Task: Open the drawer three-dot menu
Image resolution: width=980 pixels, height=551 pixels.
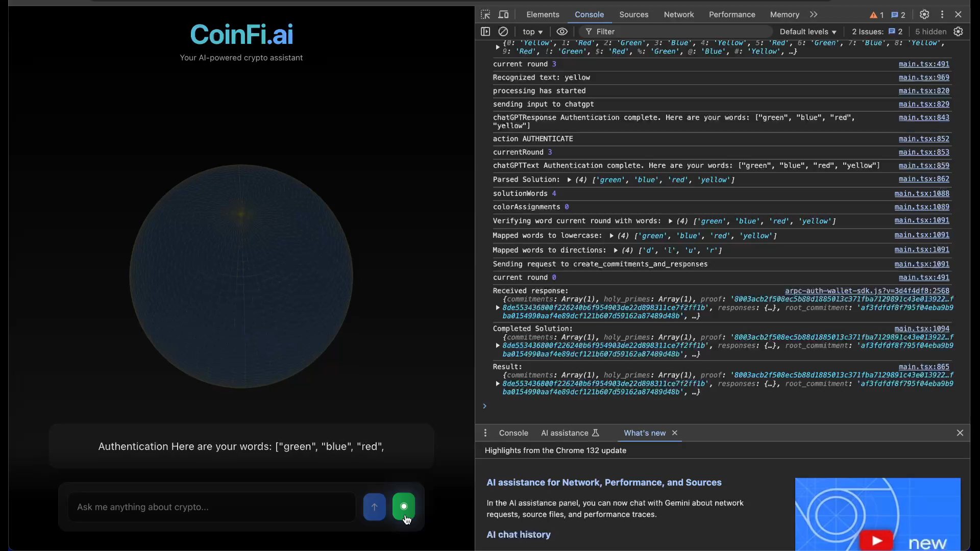Action: [485, 433]
